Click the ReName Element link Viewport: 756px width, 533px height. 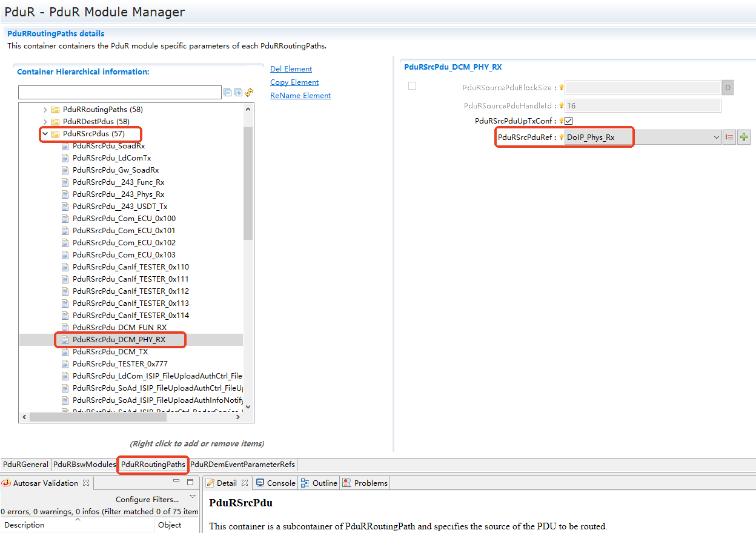[300, 96]
